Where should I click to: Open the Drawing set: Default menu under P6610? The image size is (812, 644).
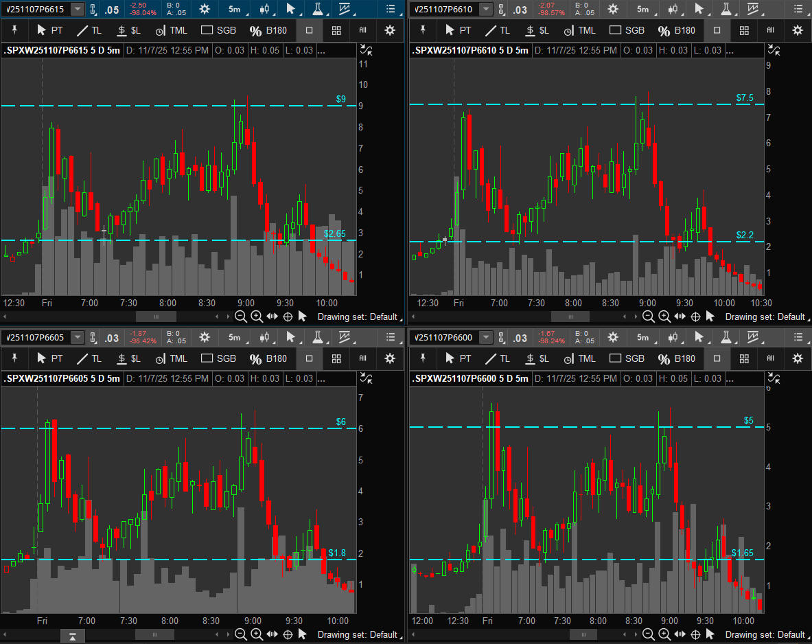pos(765,317)
